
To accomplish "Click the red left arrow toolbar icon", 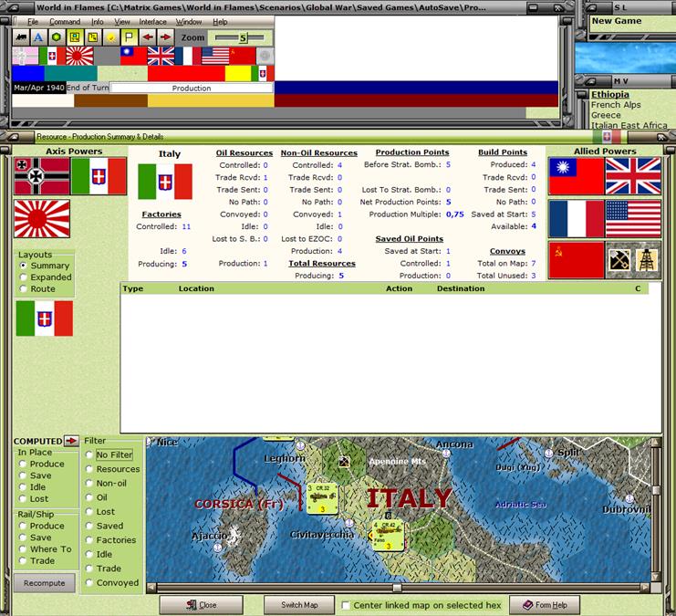I will 148,37.
